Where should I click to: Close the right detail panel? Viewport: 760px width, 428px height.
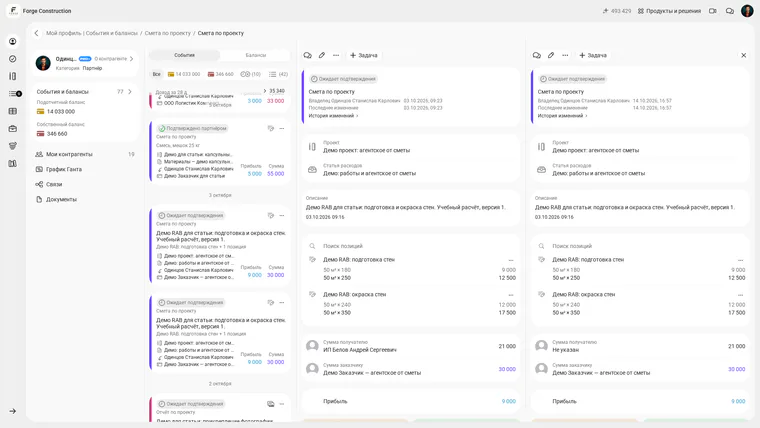(x=744, y=55)
